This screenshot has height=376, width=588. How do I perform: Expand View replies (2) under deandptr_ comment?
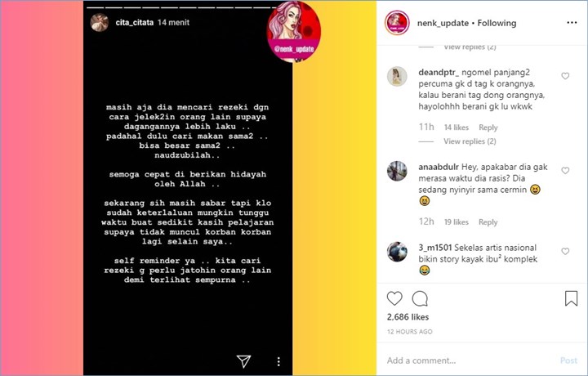pyautogui.click(x=470, y=141)
